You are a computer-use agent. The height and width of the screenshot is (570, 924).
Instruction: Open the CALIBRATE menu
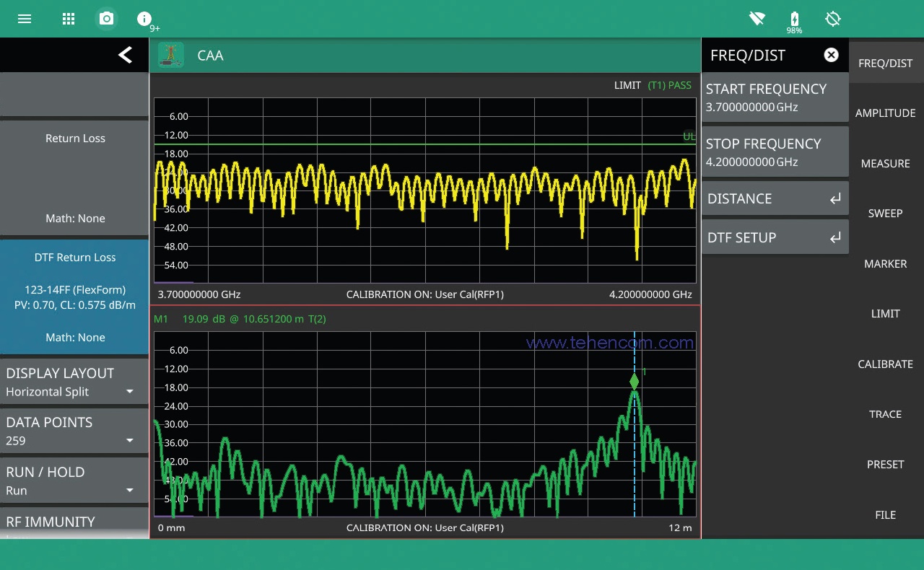point(886,364)
